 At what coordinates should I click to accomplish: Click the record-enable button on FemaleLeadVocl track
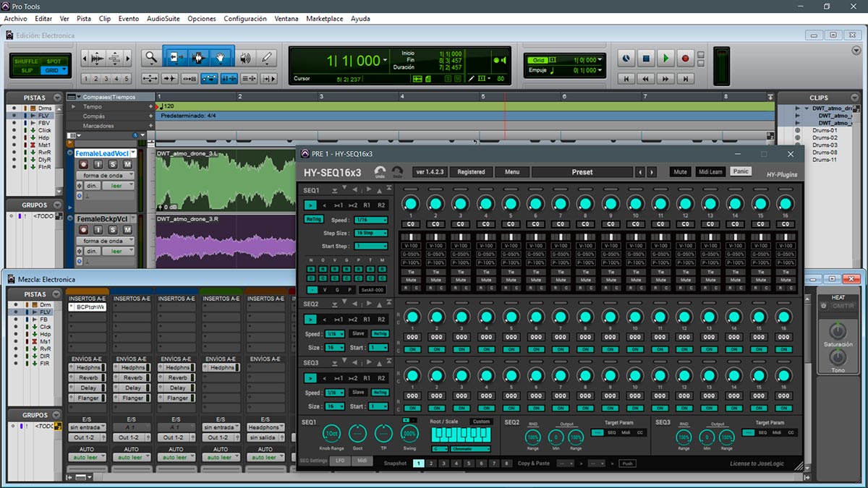point(84,165)
